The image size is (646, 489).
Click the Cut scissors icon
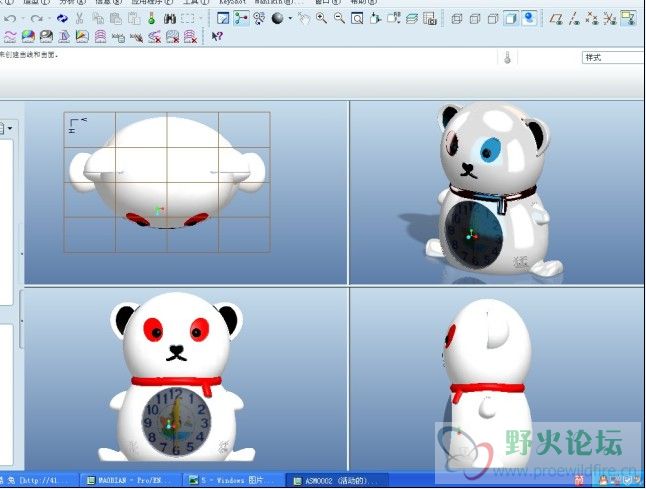click(80, 19)
